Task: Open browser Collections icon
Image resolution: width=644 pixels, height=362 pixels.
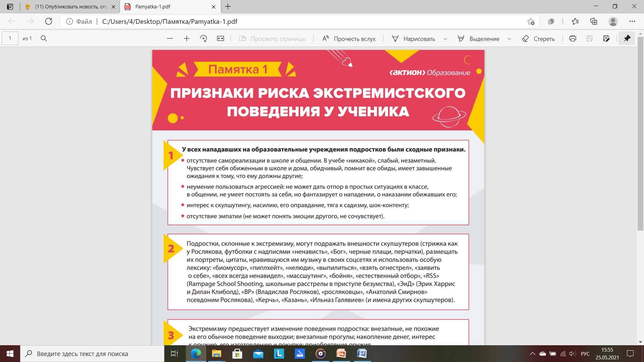Action: click(594, 21)
